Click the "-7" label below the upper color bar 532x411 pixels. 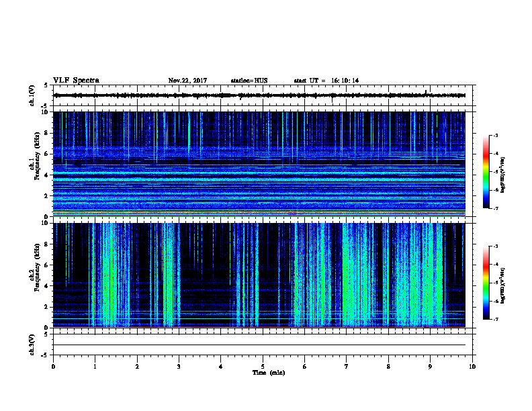coord(495,208)
